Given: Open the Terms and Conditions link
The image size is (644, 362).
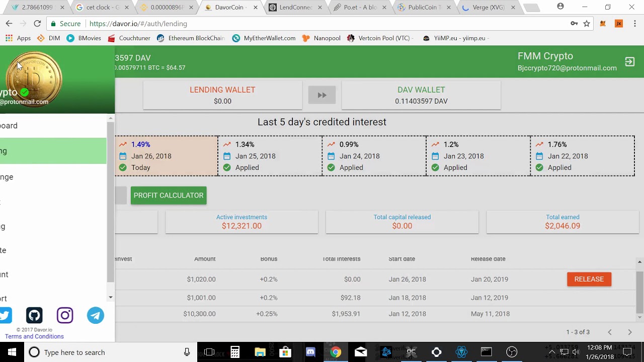Looking at the screenshot, I should (34, 336).
